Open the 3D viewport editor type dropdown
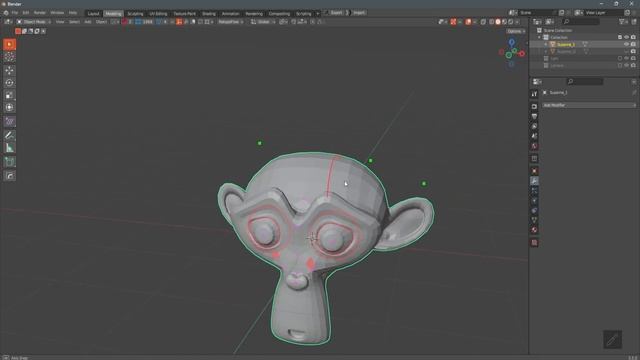 coord(8,22)
